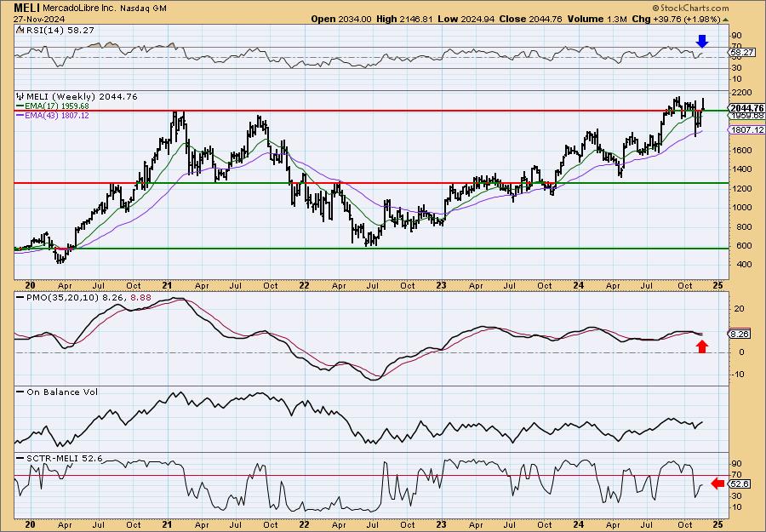Click the bold 2044.76 price tag on right axis

(746, 108)
